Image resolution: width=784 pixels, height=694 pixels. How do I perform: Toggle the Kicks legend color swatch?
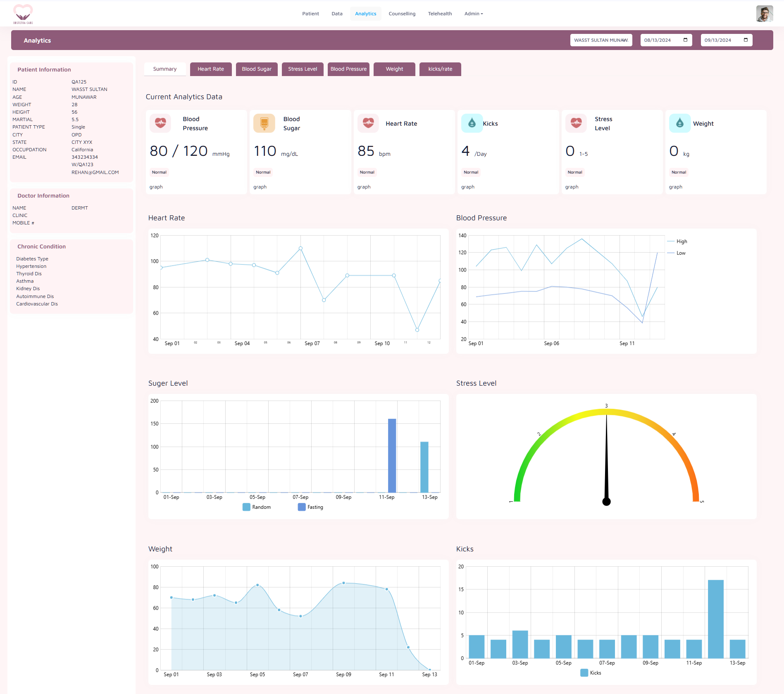pos(584,673)
